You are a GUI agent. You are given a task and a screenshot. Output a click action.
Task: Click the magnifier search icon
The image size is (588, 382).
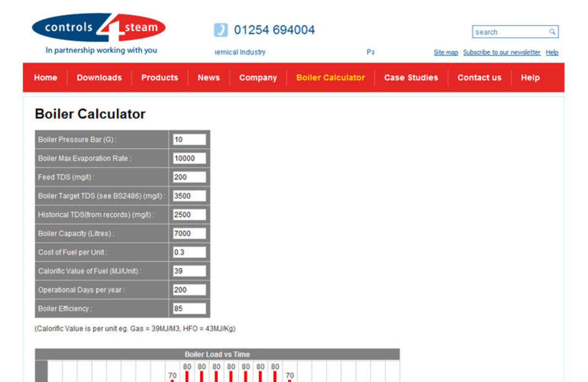point(552,32)
